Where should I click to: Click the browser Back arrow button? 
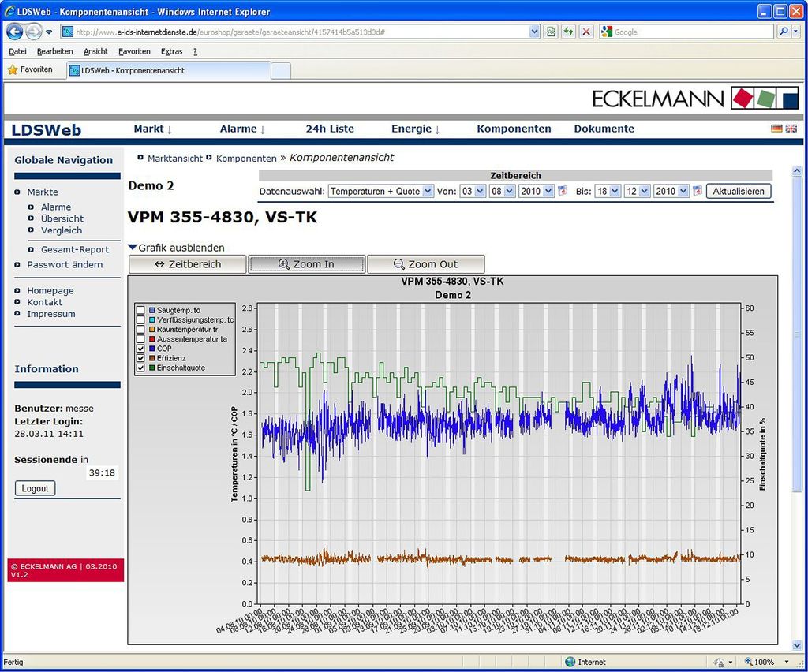15,32
